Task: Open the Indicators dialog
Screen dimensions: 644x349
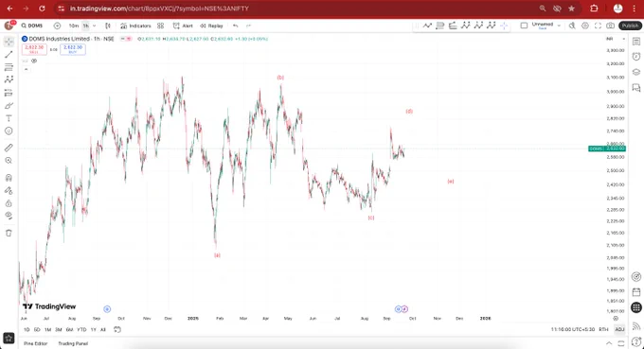Action: 136,26
